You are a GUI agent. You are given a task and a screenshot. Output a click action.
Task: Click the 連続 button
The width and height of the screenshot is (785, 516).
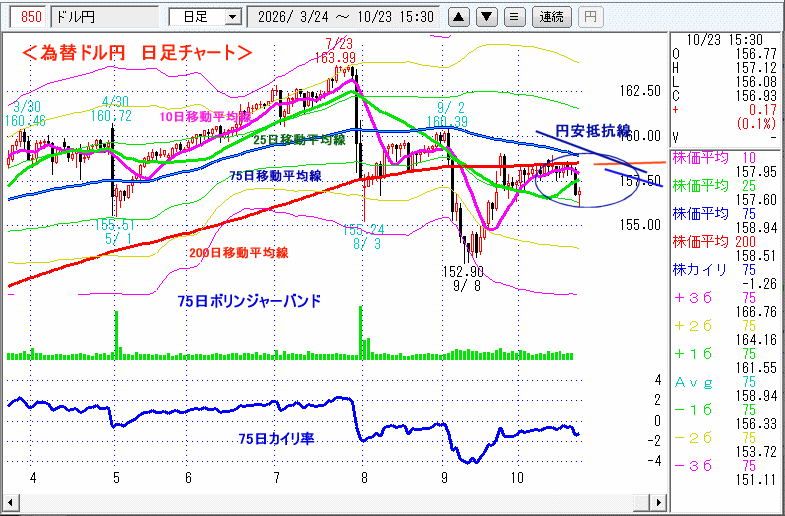pos(552,17)
